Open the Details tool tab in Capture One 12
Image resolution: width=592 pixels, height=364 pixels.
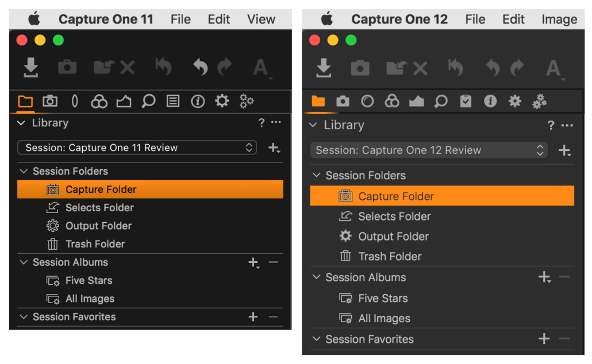(441, 101)
